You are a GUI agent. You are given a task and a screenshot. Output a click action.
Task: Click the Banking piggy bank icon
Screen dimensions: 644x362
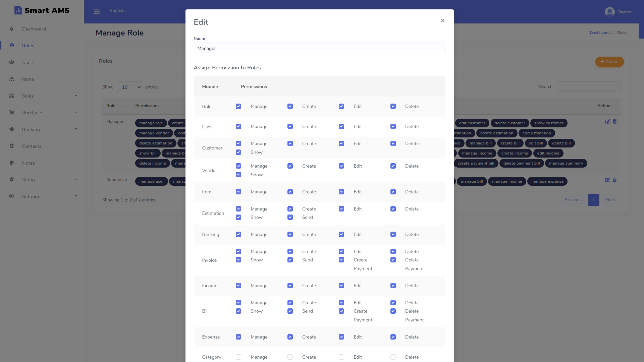click(12, 129)
